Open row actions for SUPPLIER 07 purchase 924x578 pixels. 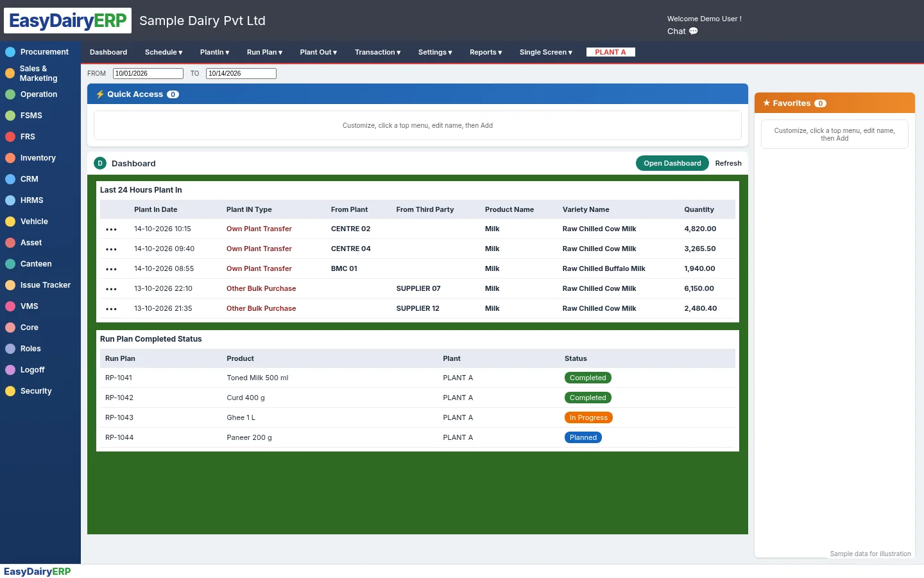(x=111, y=289)
